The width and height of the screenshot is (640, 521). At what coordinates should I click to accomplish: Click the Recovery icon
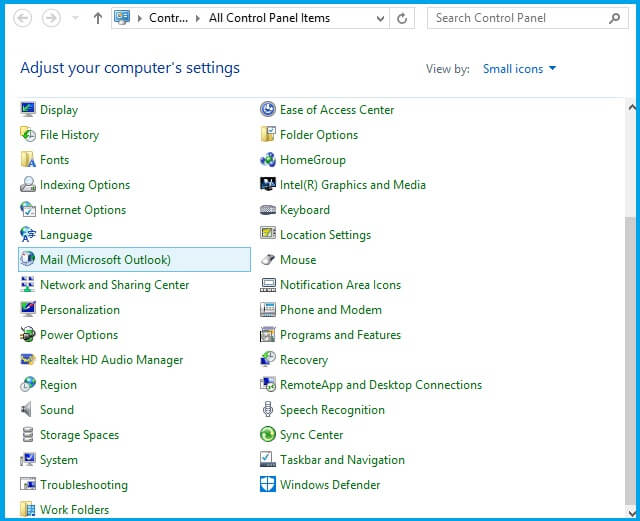(268, 359)
